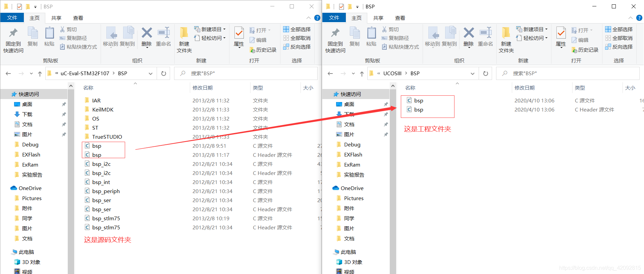Open the 打开 dropdown in left window ribbon
644x274 pixels.
coord(260,31)
